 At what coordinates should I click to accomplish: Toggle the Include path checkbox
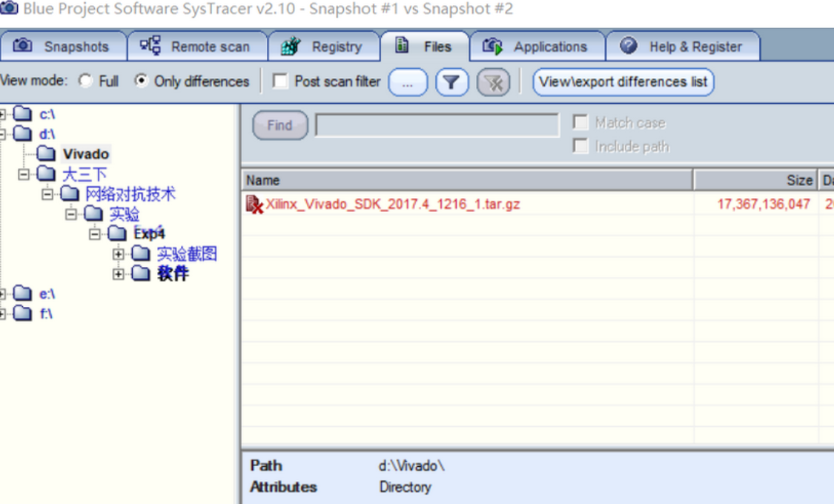tap(580, 146)
